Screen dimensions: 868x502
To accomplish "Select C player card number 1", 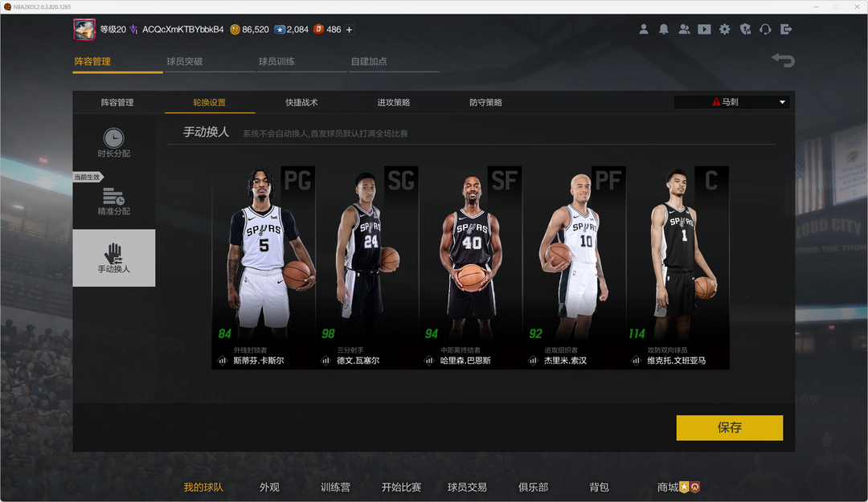I will coord(678,267).
